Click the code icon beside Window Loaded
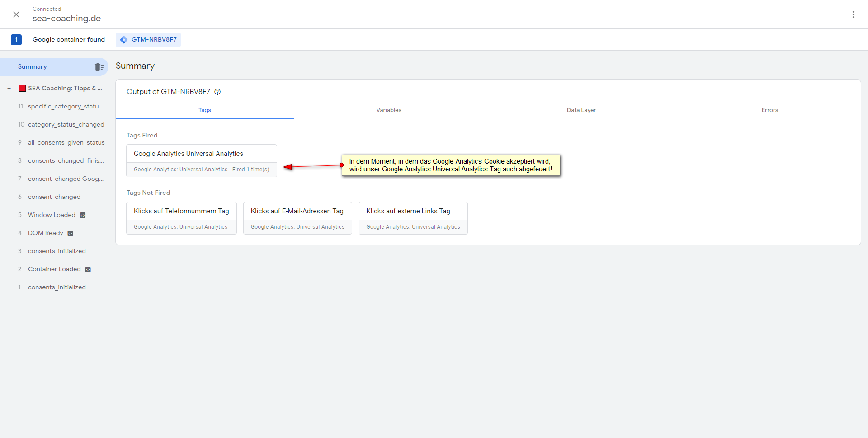Image resolution: width=868 pixels, height=438 pixels. tap(83, 215)
